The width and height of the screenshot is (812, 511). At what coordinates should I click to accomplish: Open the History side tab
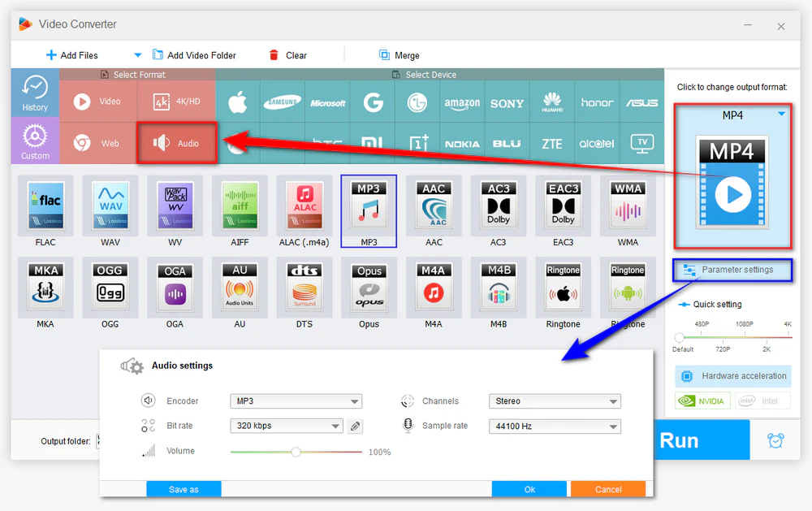(x=35, y=93)
